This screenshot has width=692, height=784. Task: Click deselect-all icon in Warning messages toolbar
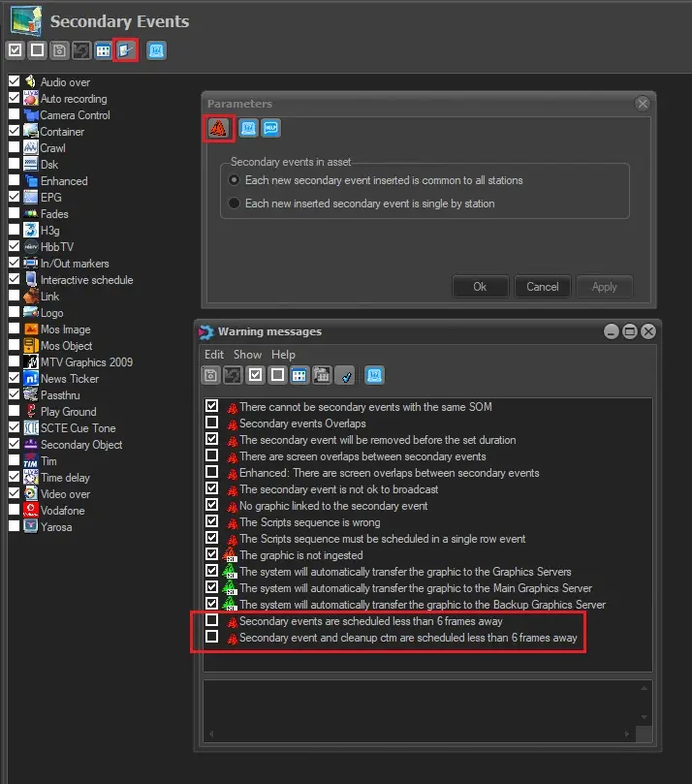[277, 375]
